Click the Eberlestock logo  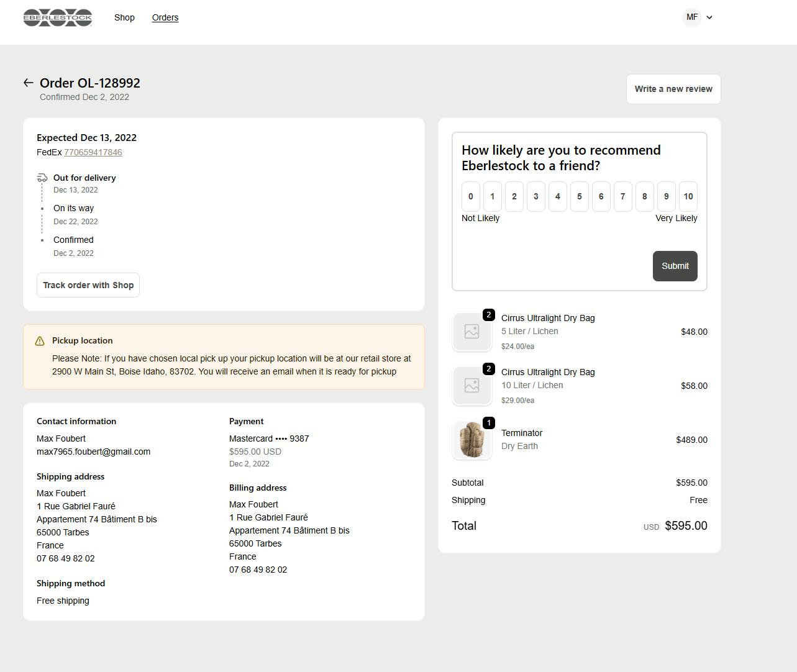tap(57, 17)
